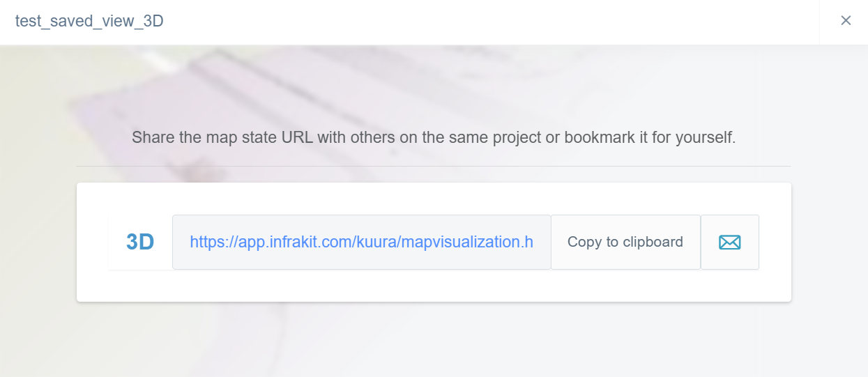Click the share map state instruction text
868x377 pixels.
coord(433,137)
